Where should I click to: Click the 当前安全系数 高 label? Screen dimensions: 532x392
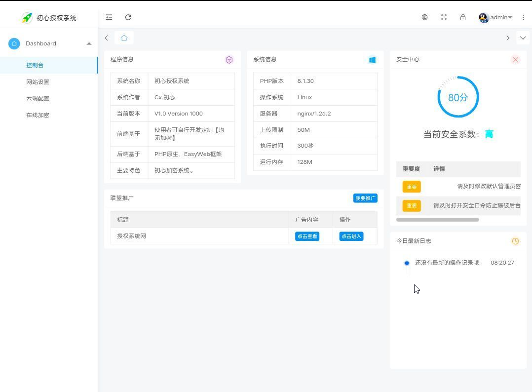click(x=458, y=134)
